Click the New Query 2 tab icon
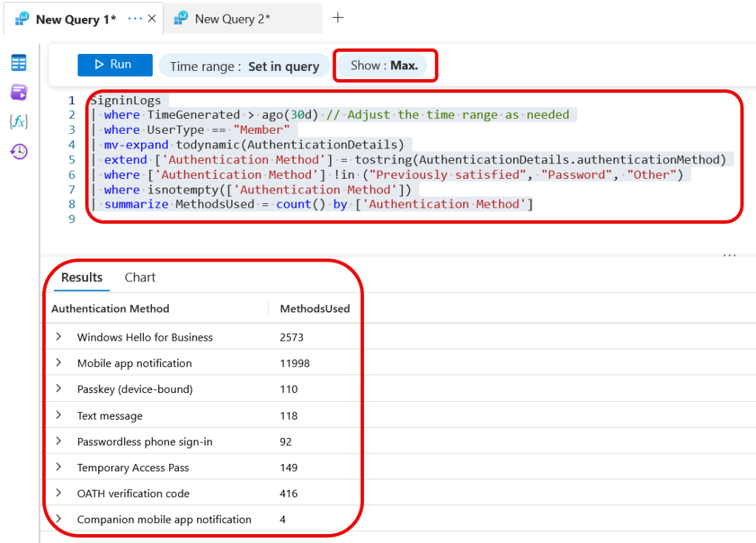The width and height of the screenshot is (756, 543). point(181,18)
